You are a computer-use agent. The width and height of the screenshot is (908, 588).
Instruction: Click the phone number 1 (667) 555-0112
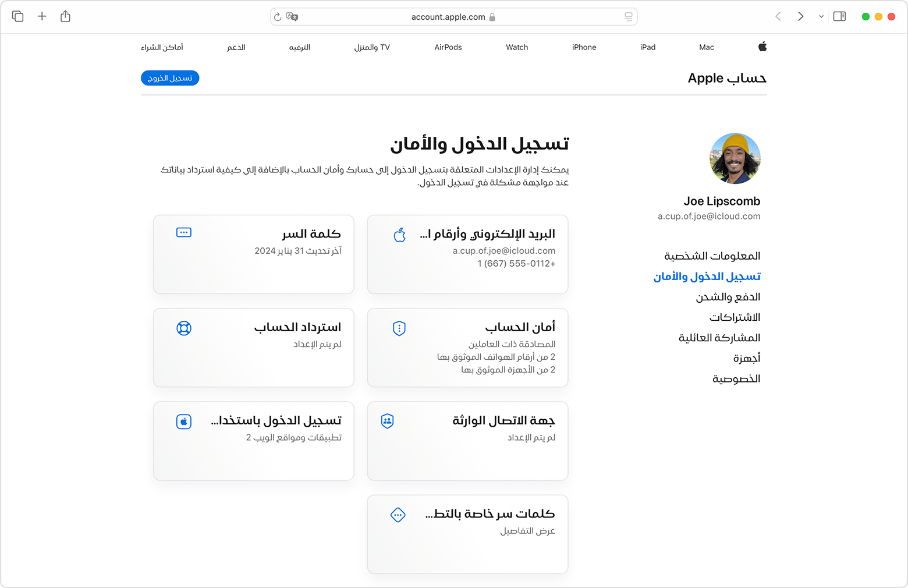point(516,264)
